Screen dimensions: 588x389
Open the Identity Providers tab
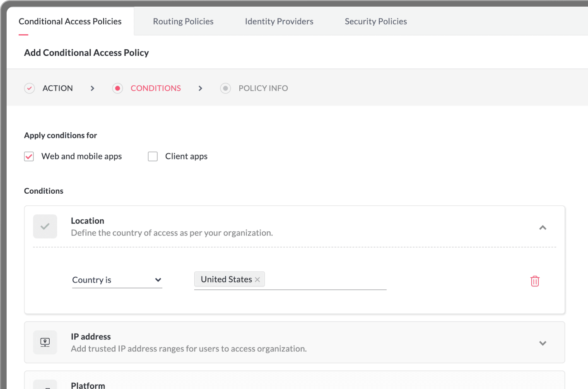point(279,21)
